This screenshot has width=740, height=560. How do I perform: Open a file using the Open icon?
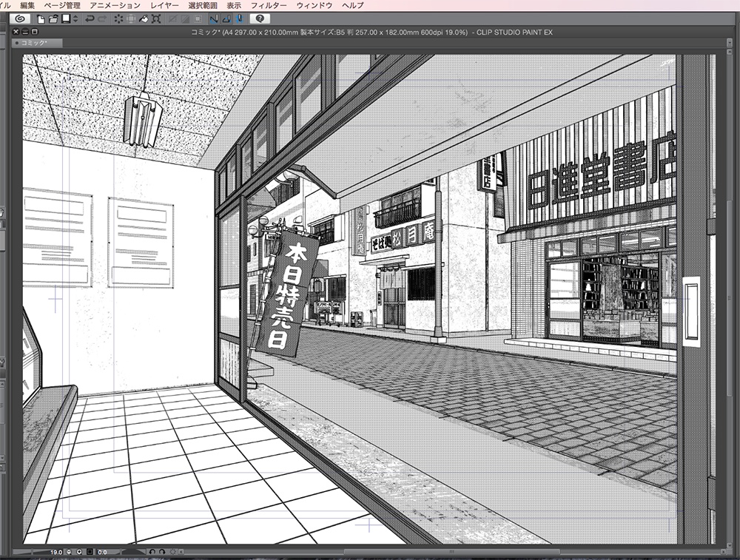click(x=53, y=19)
